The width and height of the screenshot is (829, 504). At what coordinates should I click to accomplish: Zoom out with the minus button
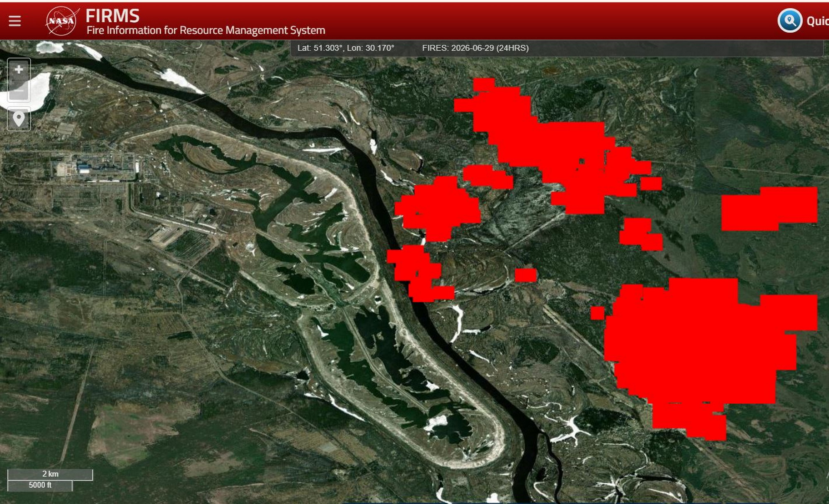click(19, 90)
